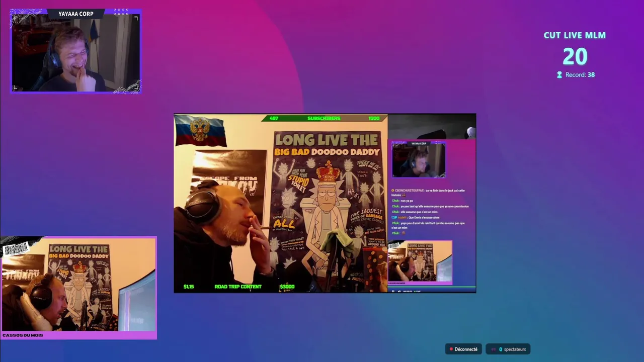This screenshot has width=644, height=362.
Task: Click the YAYAAA CORP webcam title label
Action: pos(76,14)
